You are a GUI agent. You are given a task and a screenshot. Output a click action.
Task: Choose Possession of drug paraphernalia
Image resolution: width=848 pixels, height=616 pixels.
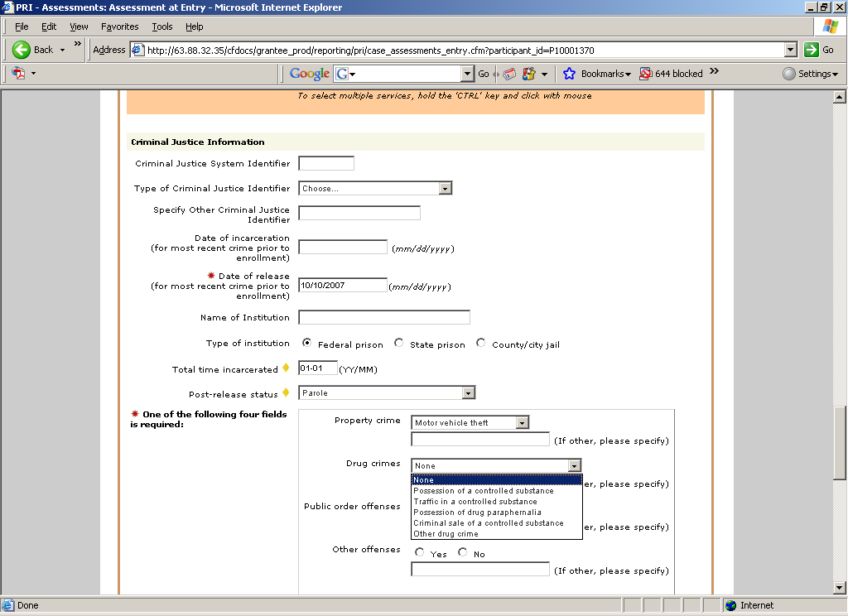[497, 513]
